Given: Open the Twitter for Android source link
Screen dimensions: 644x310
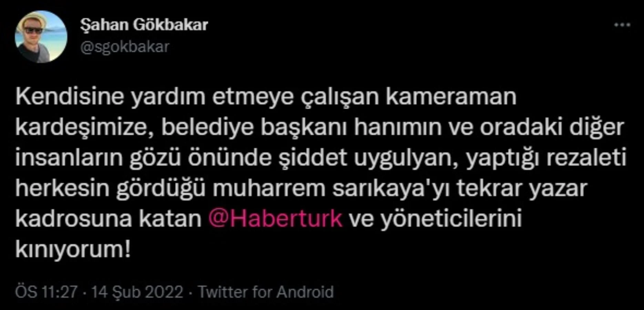Looking at the screenshot, I should pos(266,292).
